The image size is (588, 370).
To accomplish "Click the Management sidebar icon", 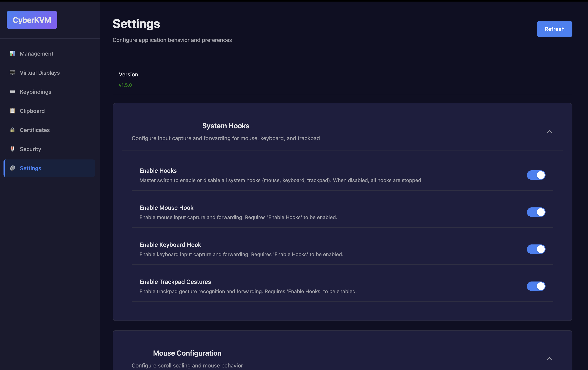I will (x=12, y=53).
